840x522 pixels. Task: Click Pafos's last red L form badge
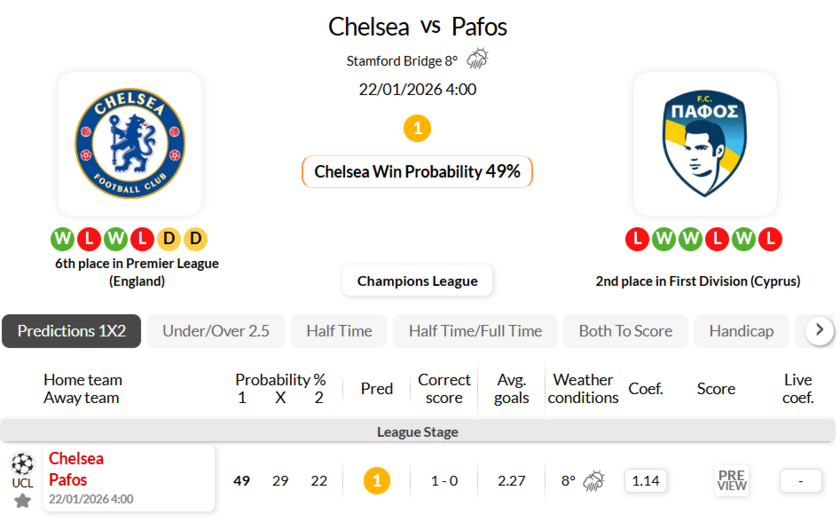tap(769, 239)
